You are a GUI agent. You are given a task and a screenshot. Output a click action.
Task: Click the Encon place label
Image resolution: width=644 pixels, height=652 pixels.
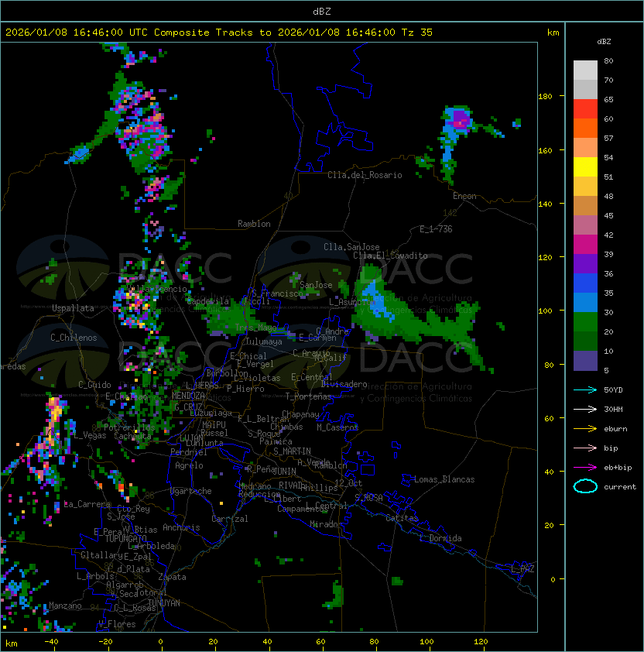tap(464, 196)
